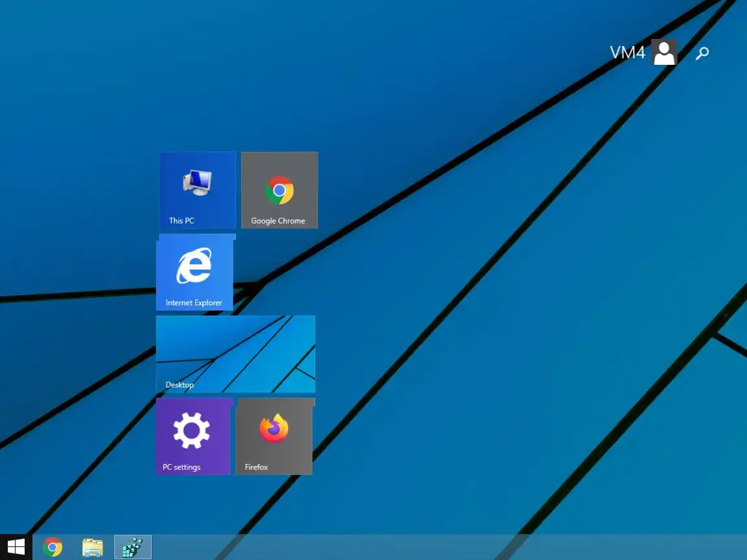Launch the Firefox tile

pos(274,437)
